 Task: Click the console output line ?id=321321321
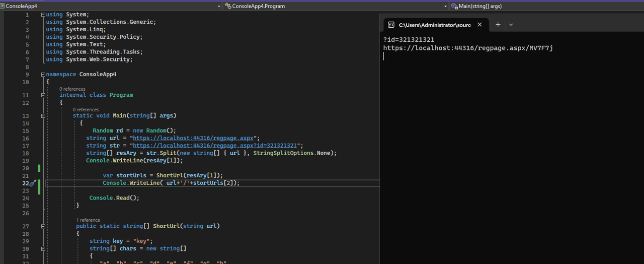tap(409, 40)
